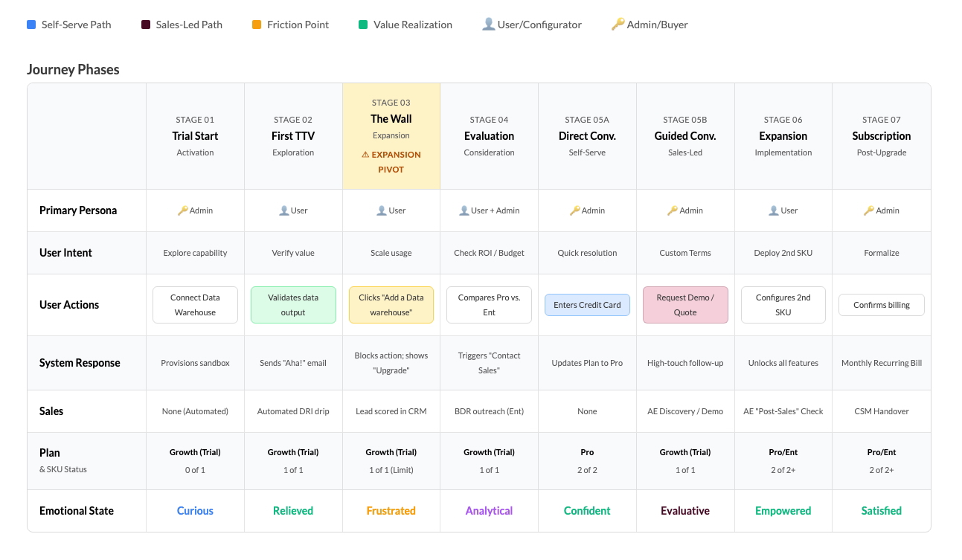Click the "Frustrated" emotional state label
Image resolution: width=962 pixels, height=560 pixels.
tap(391, 511)
